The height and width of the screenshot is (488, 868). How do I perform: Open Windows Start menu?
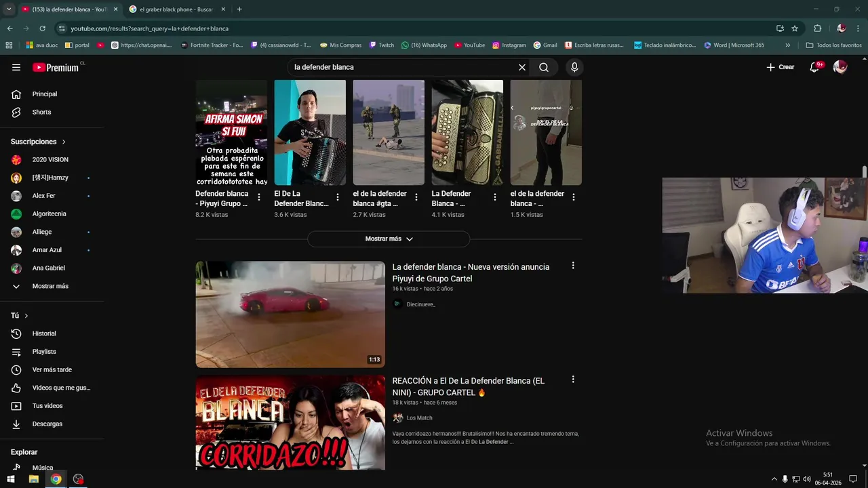point(11,479)
